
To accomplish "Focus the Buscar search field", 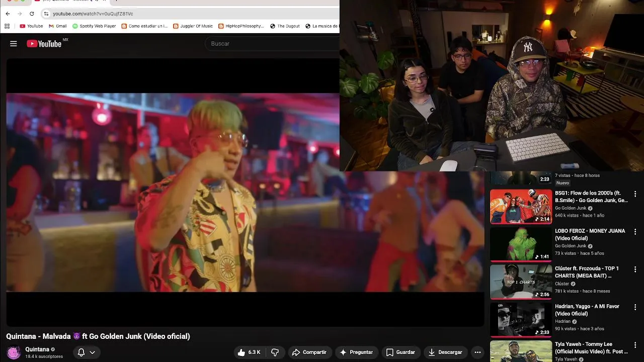I will [x=272, y=44].
